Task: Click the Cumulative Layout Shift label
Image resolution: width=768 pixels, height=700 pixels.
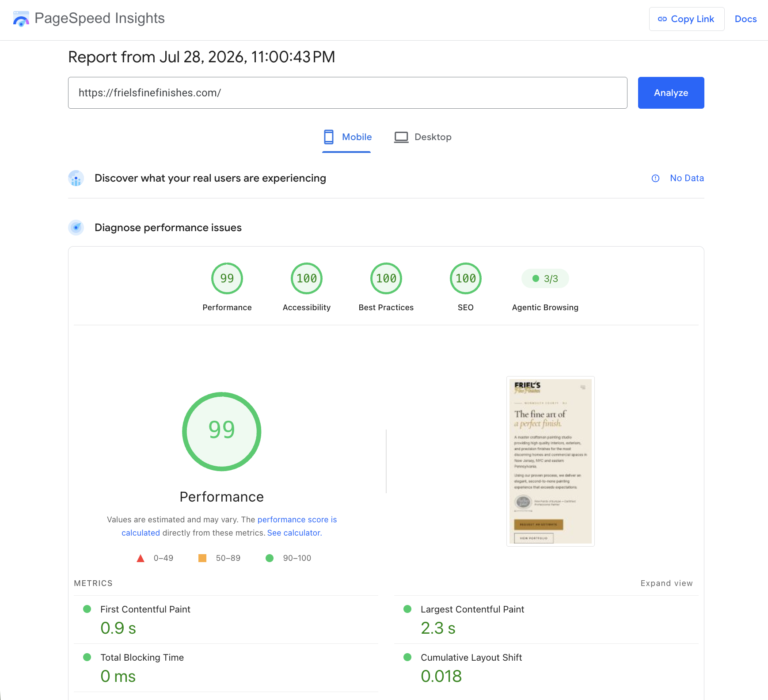Action: point(471,658)
